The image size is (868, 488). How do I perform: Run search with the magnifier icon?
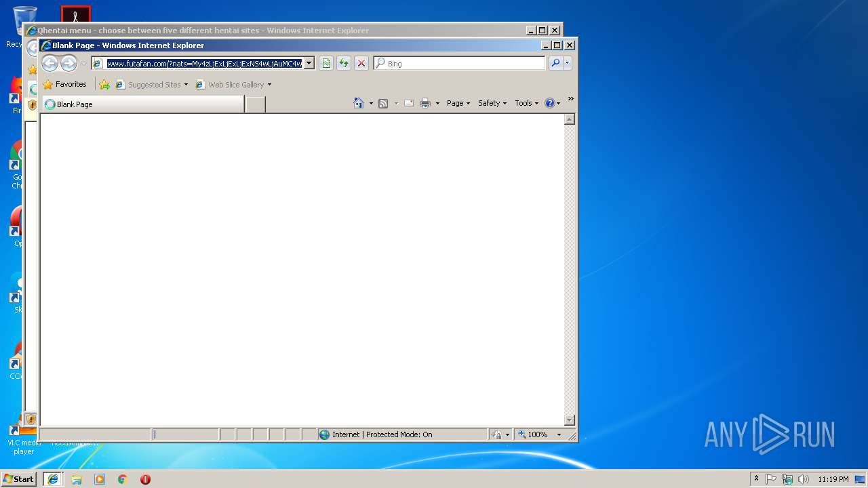coord(555,63)
